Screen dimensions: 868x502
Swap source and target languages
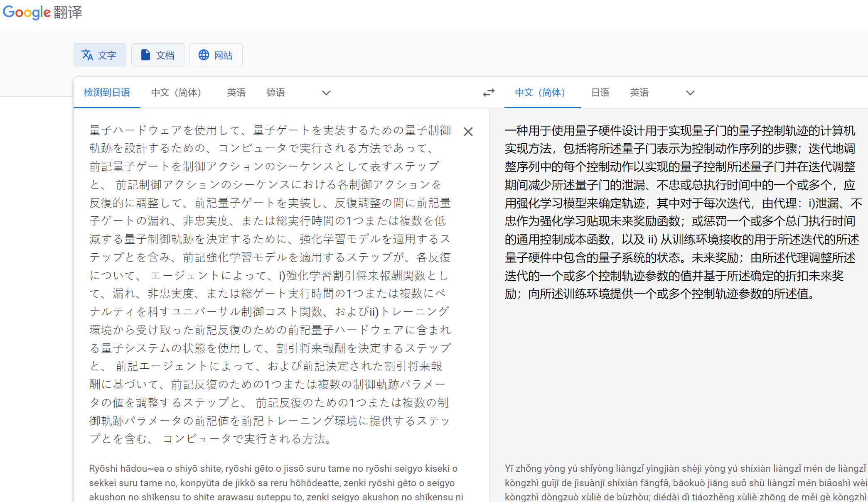(x=489, y=93)
